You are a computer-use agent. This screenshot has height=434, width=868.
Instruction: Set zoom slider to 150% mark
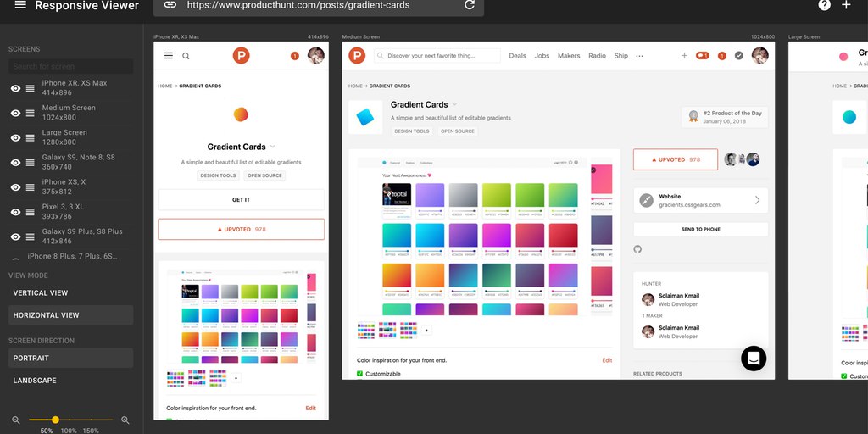pos(91,430)
